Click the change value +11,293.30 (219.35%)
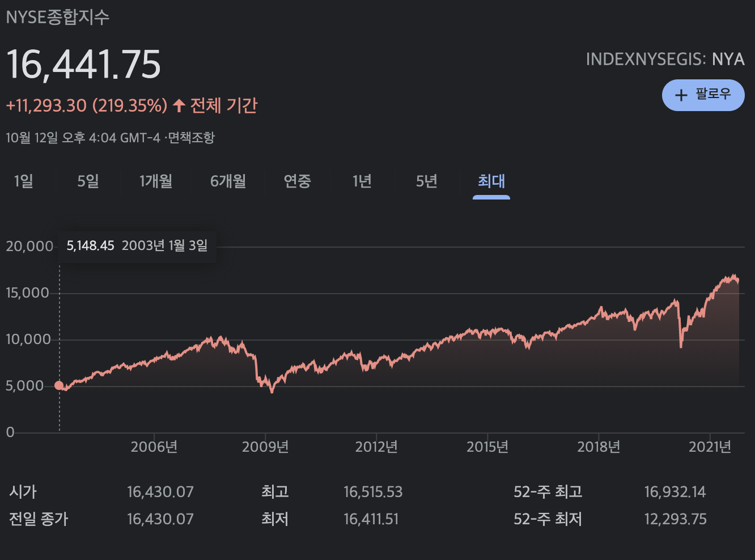This screenshot has height=560, width=755. point(87,105)
